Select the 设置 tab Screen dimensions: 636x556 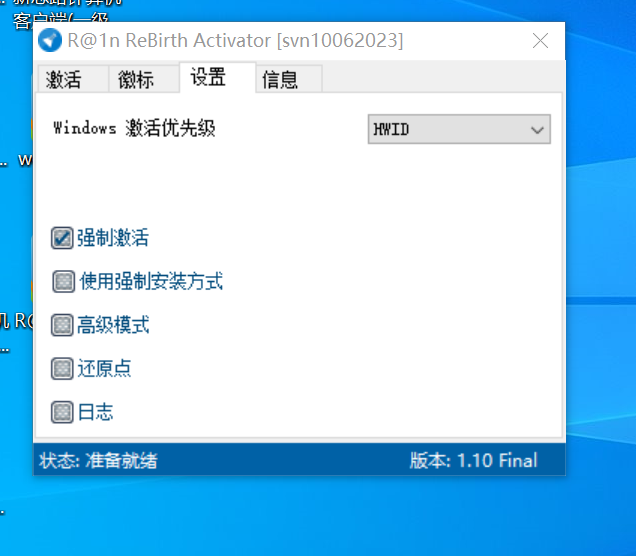point(217,77)
